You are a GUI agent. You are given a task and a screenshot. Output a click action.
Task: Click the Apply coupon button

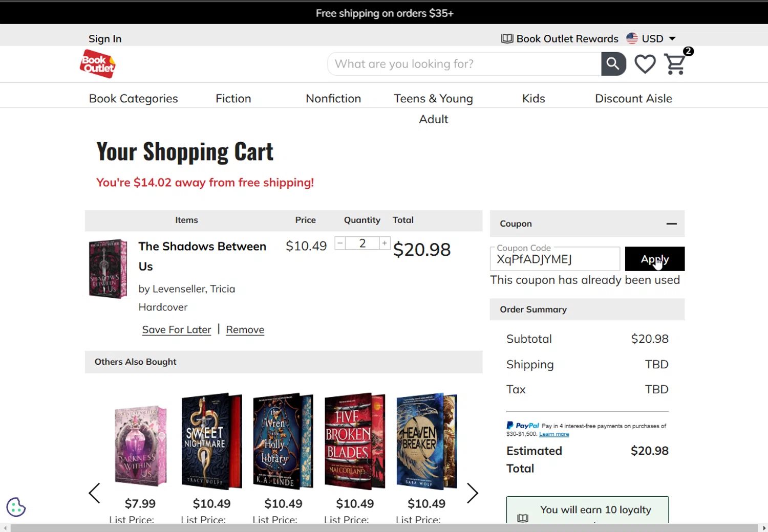pyautogui.click(x=654, y=259)
